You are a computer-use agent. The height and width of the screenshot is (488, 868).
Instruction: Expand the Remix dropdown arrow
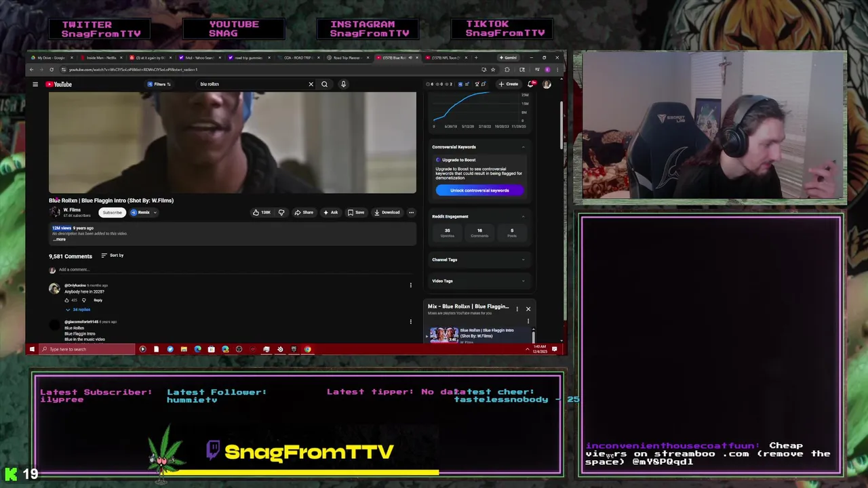[155, 212]
